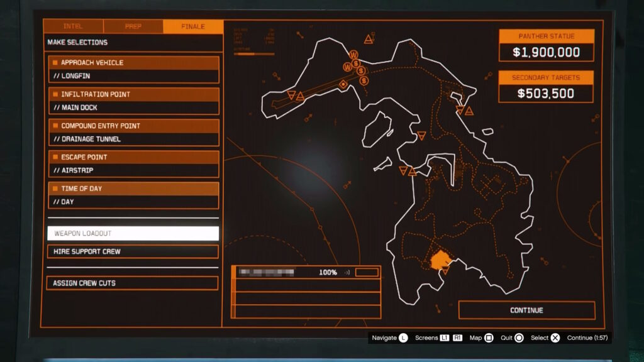The width and height of the screenshot is (644, 362).
Task: Click the lower-left W weapon marker on map
Action: coord(347,67)
